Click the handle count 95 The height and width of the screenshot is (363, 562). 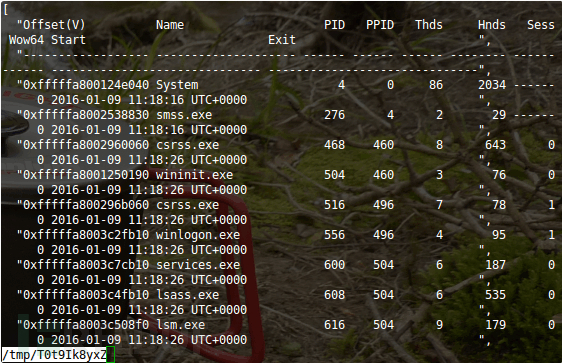point(499,235)
